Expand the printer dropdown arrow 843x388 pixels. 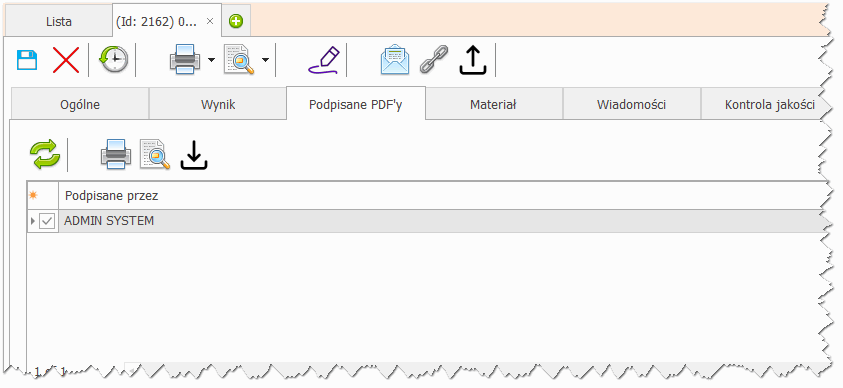pyautogui.click(x=211, y=60)
